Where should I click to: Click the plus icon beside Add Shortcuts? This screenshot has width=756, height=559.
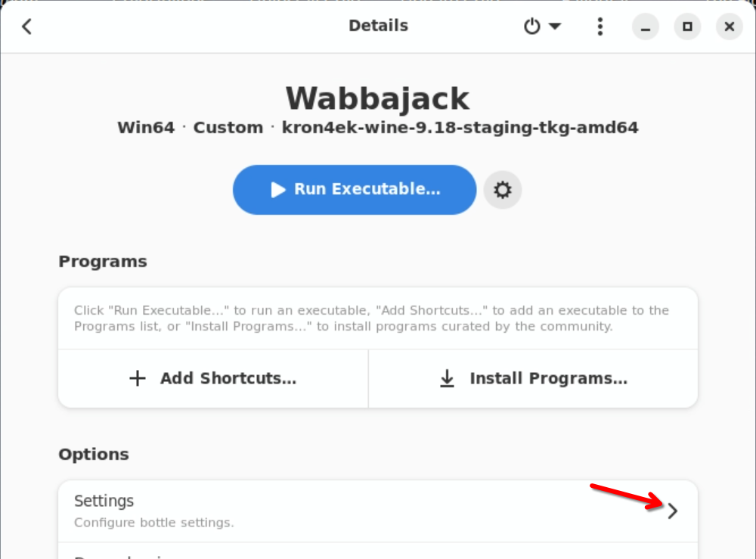(138, 379)
